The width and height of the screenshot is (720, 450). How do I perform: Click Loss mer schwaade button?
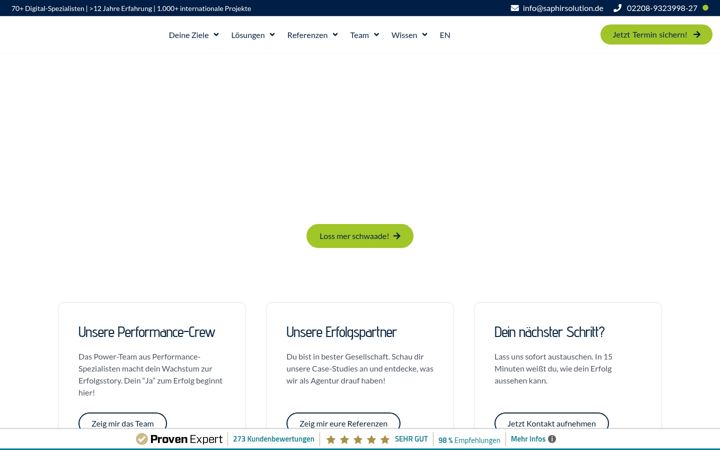[x=360, y=236]
